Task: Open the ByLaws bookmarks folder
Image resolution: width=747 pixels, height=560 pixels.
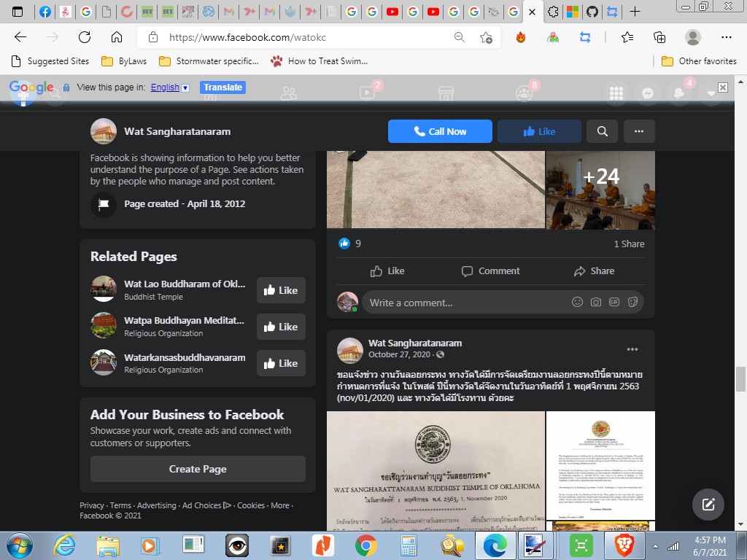Action: (x=124, y=61)
